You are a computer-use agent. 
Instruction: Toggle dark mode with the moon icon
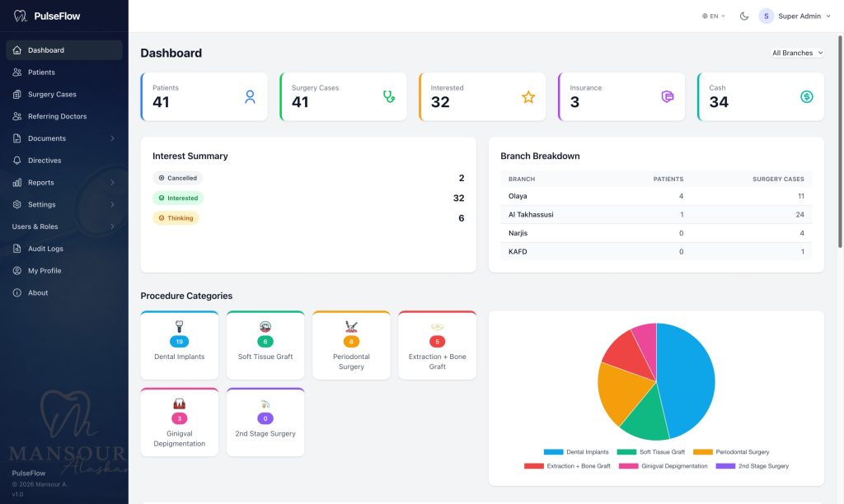[744, 16]
